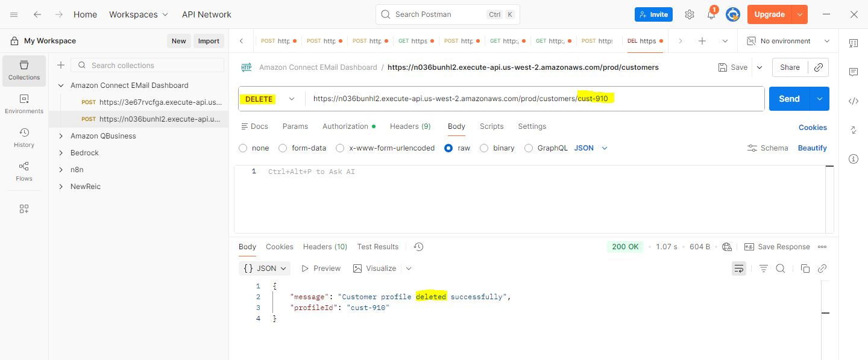Search the response with magnifier icon
The width and height of the screenshot is (868, 360).
click(780, 268)
